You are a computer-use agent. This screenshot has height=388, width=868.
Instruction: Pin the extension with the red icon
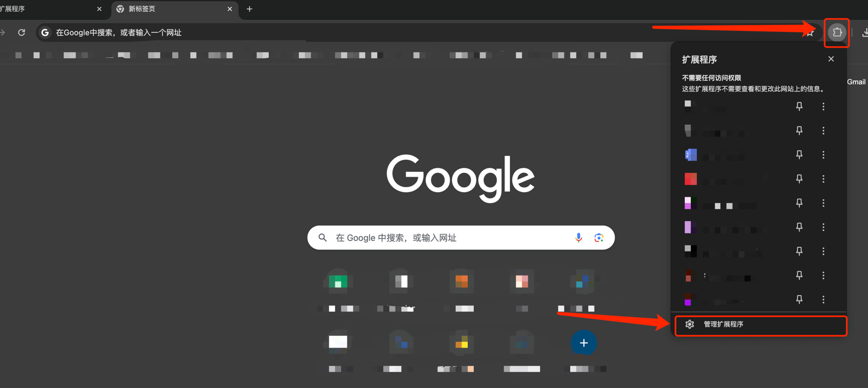[x=799, y=179]
